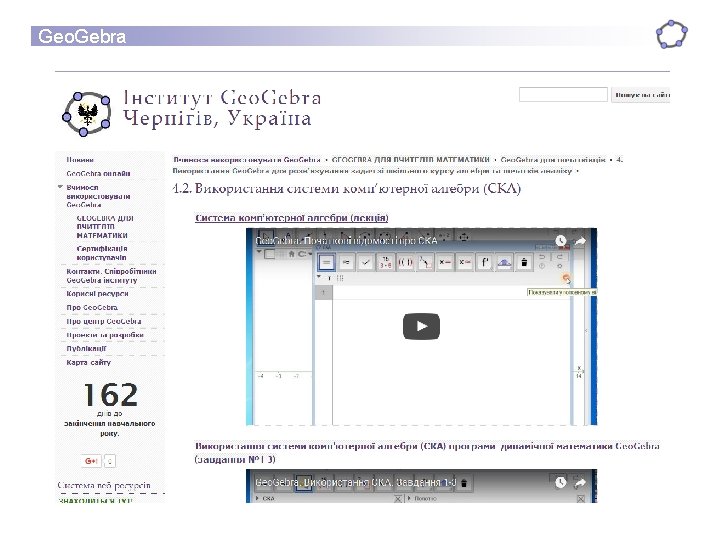Open 'Публікації' sidebar link
The image size is (720, 540).
(86, 349)
